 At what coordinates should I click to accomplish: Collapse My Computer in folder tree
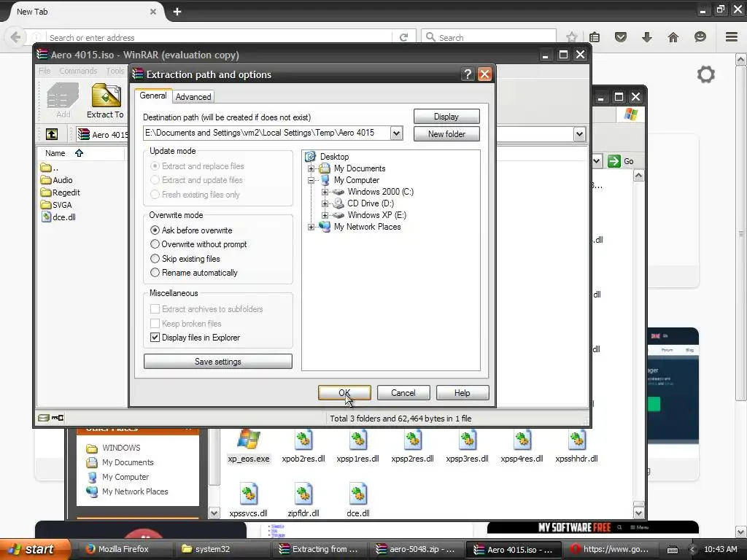coord(311,181)
